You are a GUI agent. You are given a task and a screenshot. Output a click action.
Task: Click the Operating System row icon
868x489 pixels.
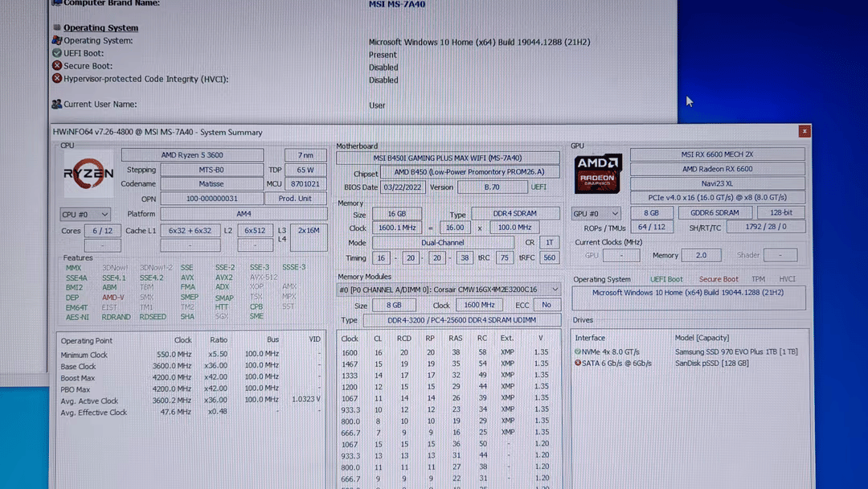(56, 40)
